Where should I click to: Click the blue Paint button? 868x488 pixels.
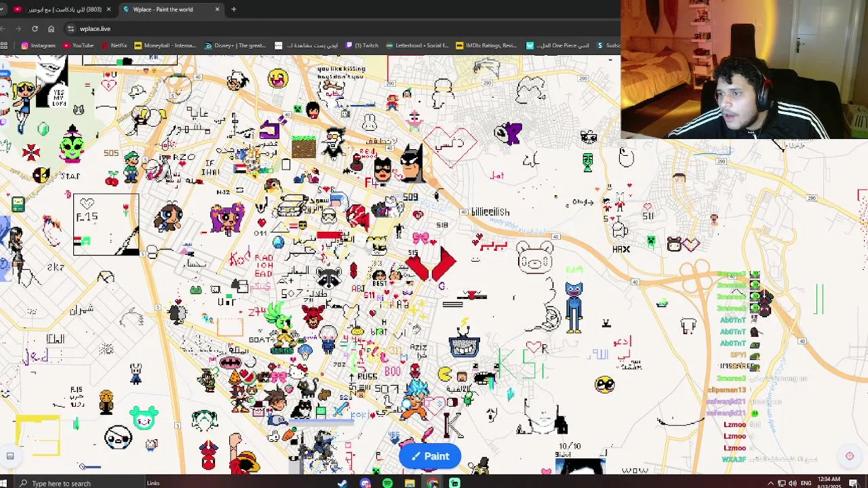(430, 456)
